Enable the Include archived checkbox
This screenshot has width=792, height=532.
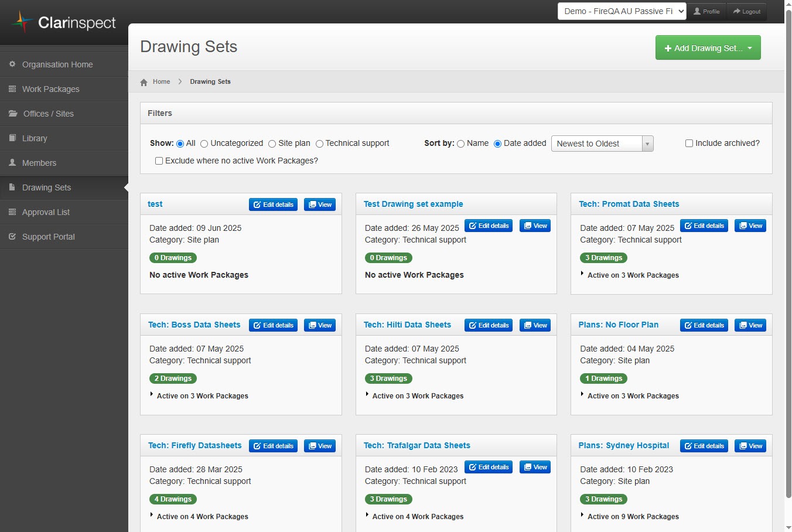coord(689,144)
